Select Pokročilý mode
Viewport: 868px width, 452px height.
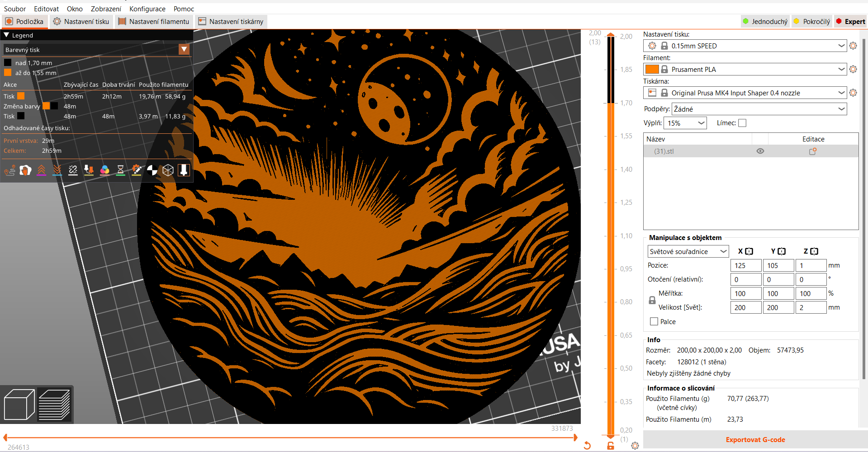coord(812,21)
